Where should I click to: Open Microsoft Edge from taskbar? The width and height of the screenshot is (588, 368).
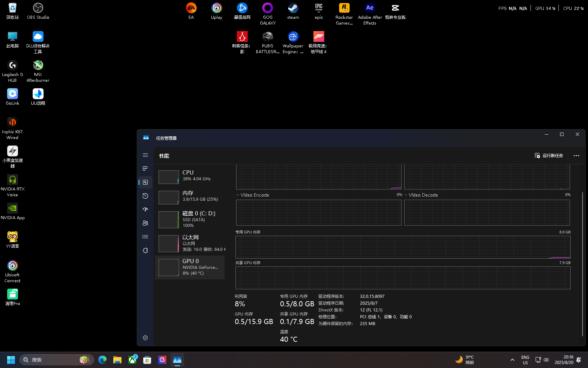[102, 360]
